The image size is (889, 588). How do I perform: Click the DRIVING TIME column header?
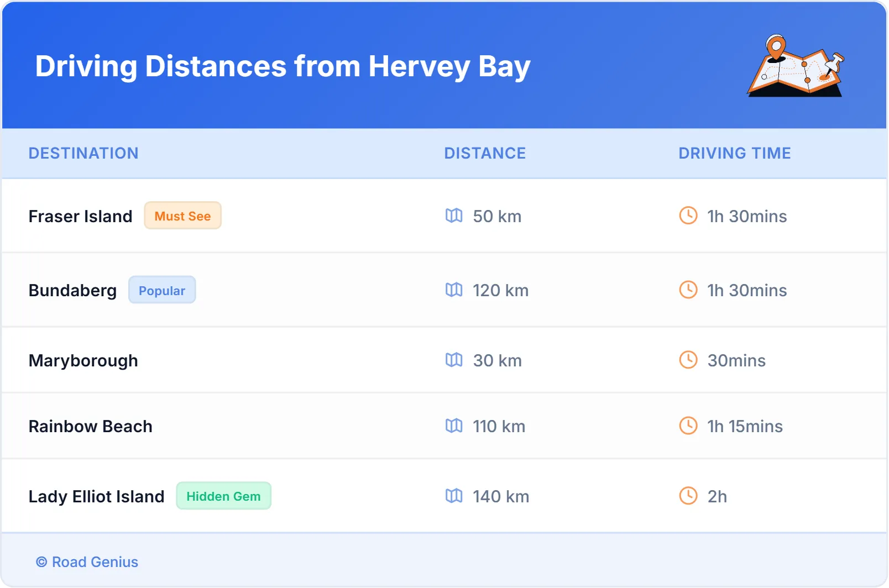[x=735, y=153]
